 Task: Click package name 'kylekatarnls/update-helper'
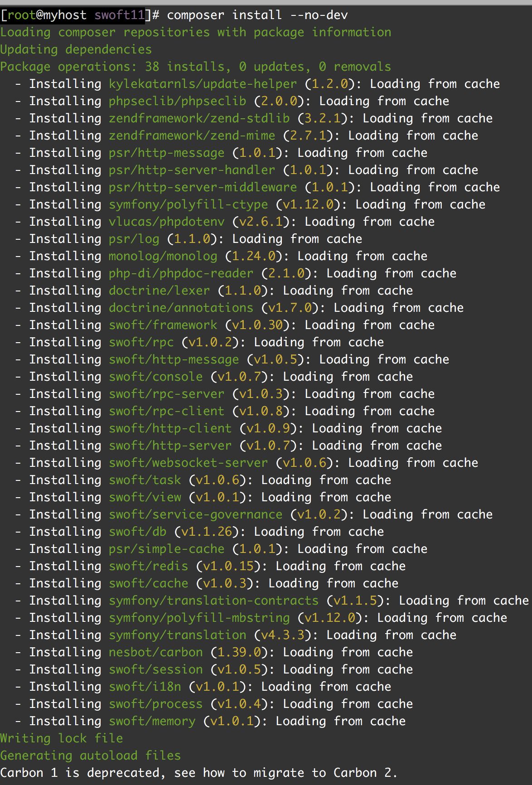click(203, 84)
